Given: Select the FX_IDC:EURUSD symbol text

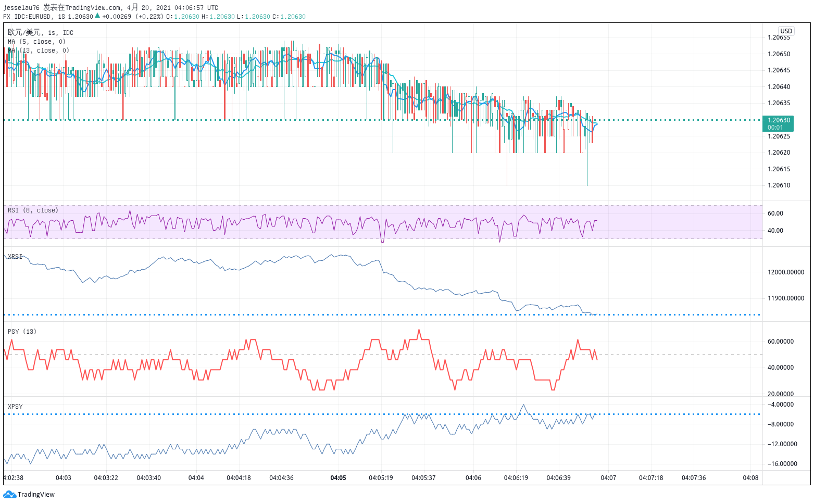Looking at the screenshot, I should tap(27, 17).
